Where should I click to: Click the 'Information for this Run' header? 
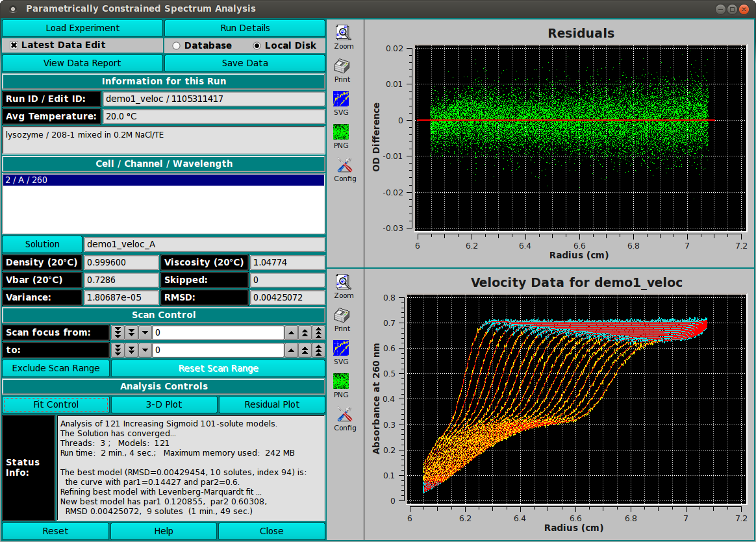164,81
